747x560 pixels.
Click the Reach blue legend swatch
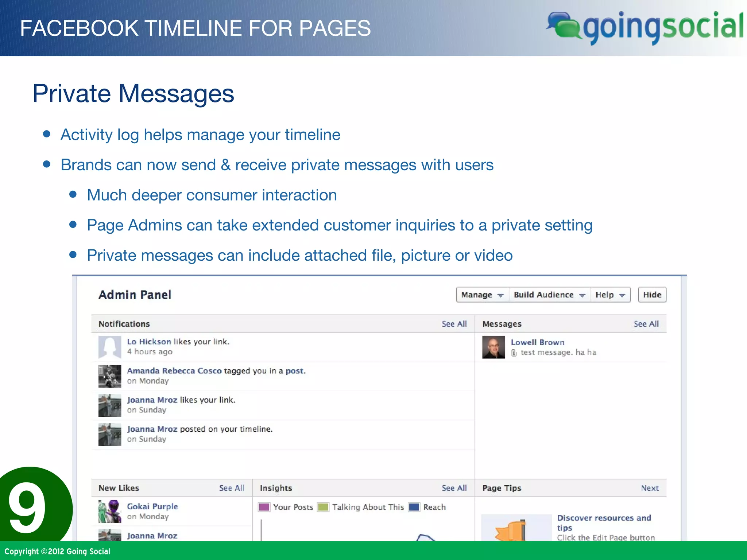(414, 507)
